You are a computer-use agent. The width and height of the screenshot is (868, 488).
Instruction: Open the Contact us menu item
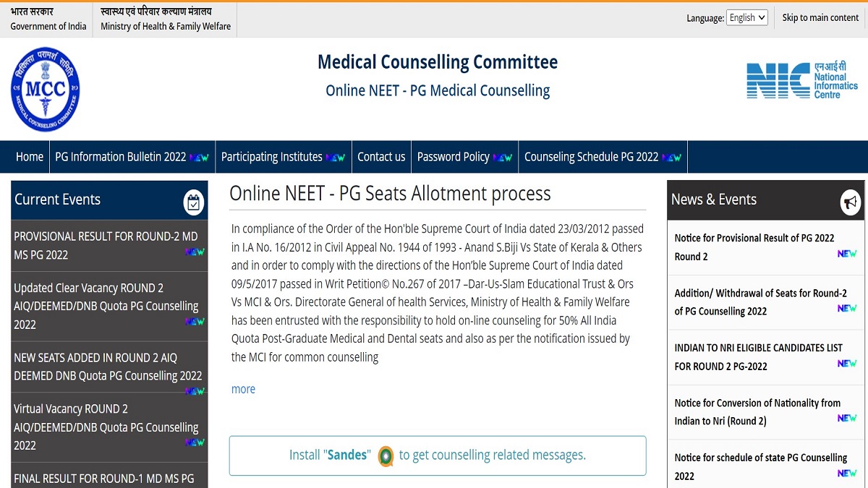(381, 157)
